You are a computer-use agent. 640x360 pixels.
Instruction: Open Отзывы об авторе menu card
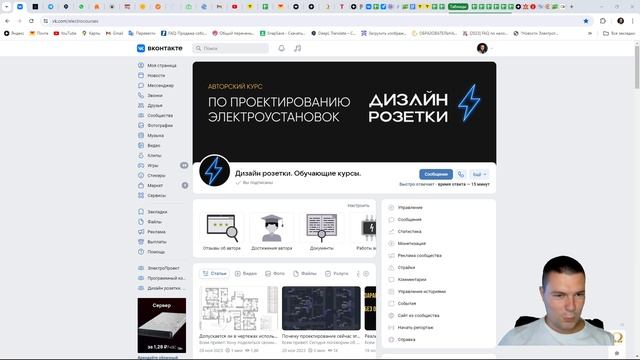coord(222,231)
